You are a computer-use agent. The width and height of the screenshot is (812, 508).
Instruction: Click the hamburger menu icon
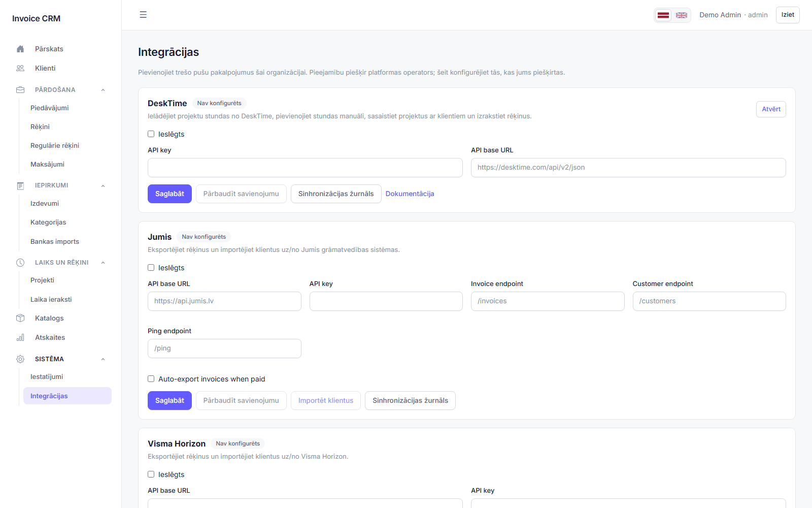click(143, 15)
